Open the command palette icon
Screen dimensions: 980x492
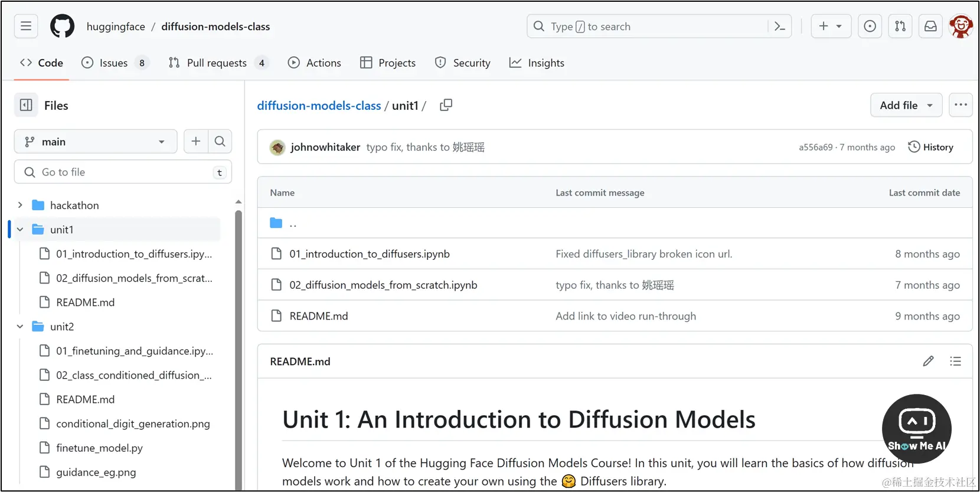click(x=780, y=26)
